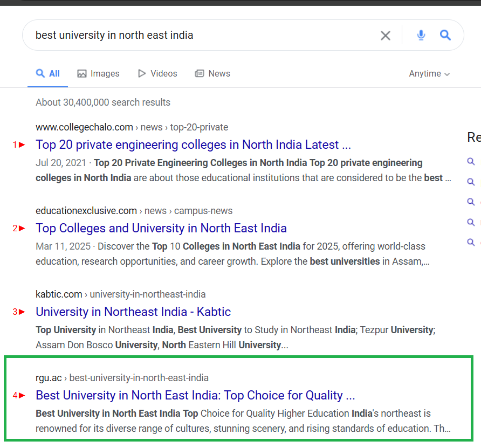Select the All results tab
The width and height of the screenshot is (481, 448).
click(x=48, y=73)
